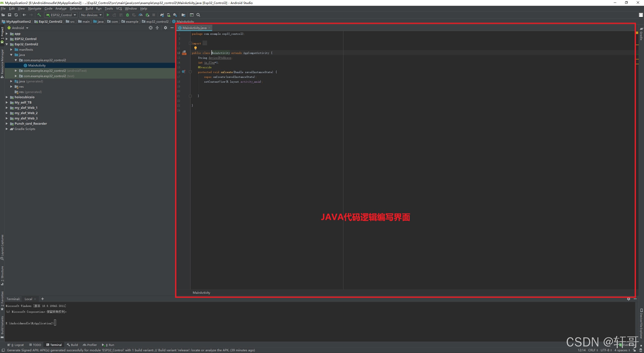Add a new terminal session tab

click(x=43, y=299)
